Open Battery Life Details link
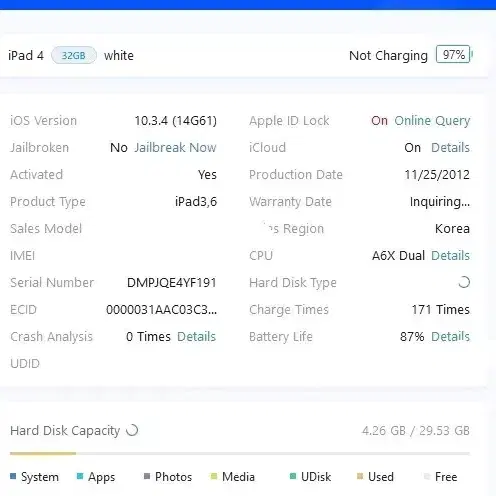This screenshot has width=496, height=496. [450, 336]
